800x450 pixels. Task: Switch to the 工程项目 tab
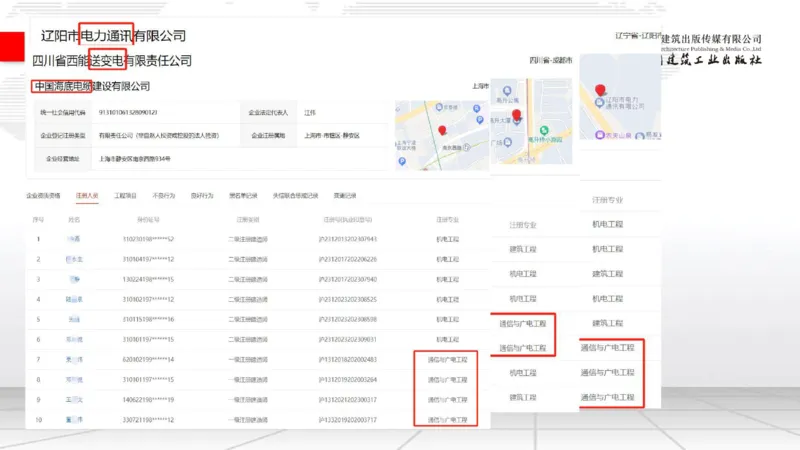[125, 195]
